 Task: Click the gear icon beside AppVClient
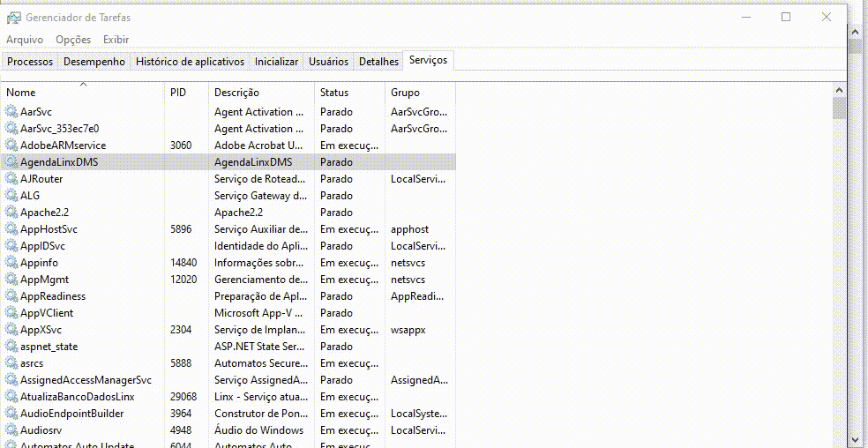11,313
